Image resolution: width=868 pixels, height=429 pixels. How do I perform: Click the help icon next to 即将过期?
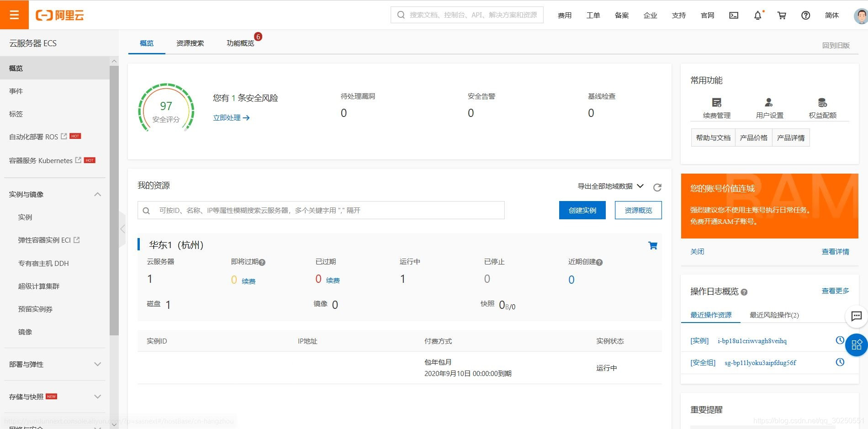262,262
